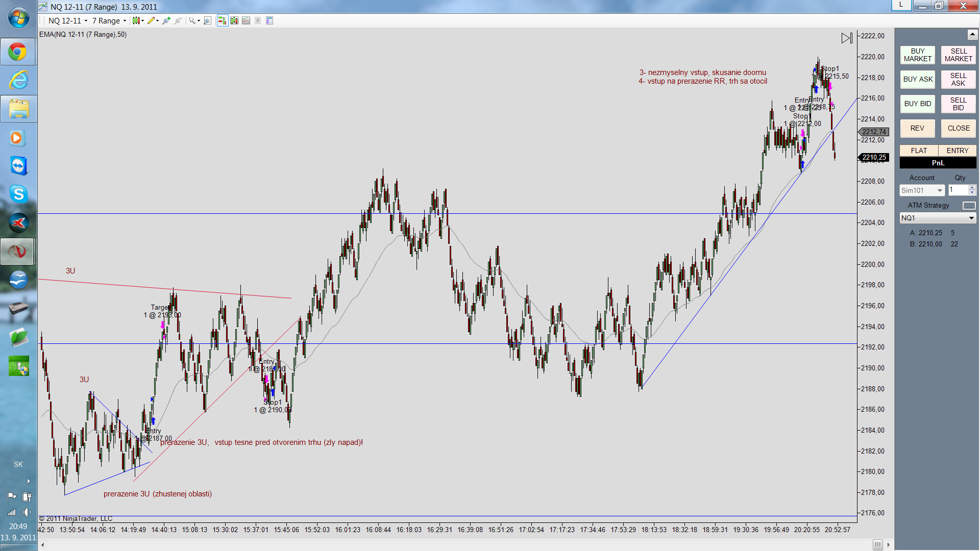Expand the NQ1 ATM Strategy dropdown

click(x=971, y=218)
